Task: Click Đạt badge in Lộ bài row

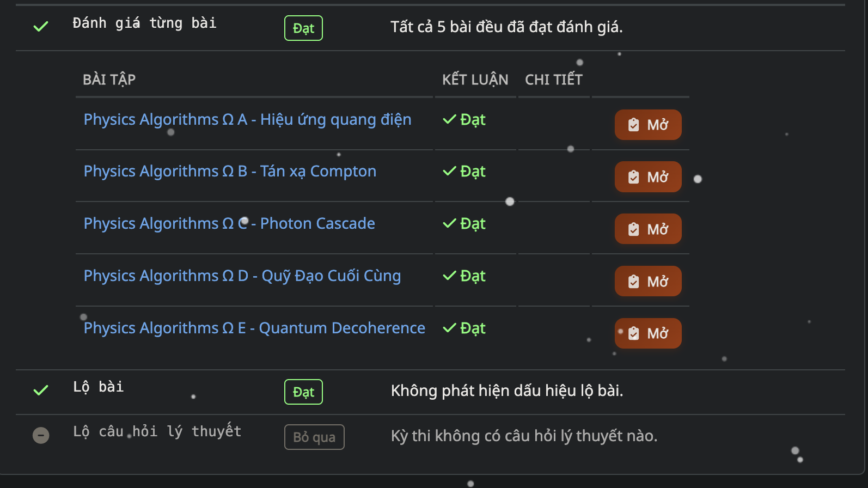Action: (x=303, y=392)
